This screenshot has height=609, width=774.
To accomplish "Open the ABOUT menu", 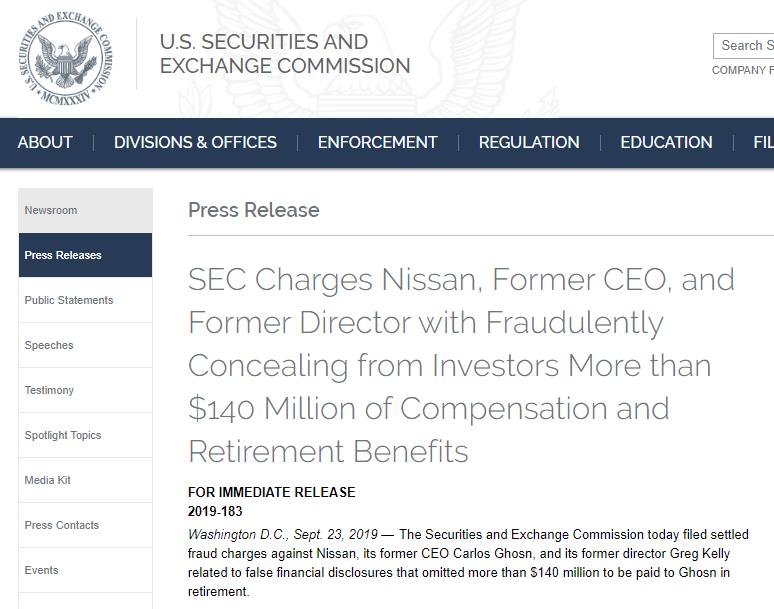I will click(45, 143).
